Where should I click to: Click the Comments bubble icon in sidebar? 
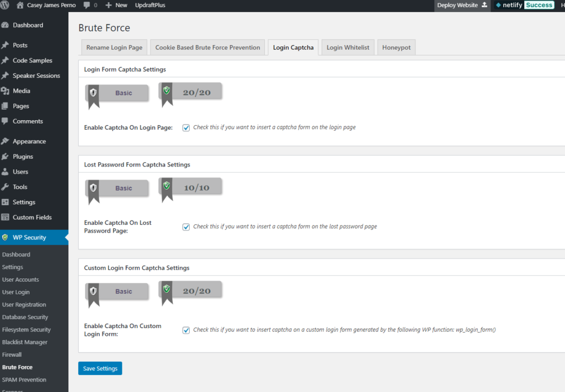(5, 121)
